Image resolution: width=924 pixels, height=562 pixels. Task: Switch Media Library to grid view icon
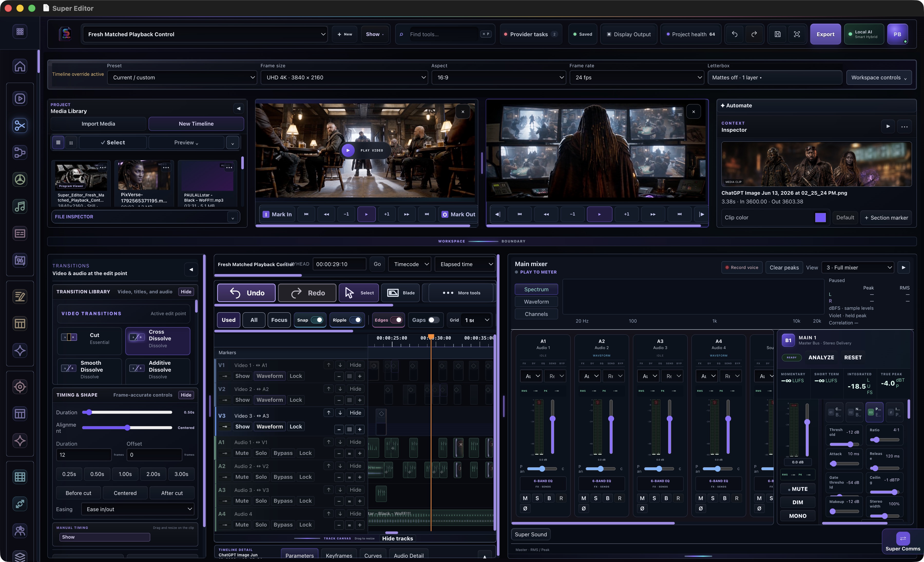[58, 143]
